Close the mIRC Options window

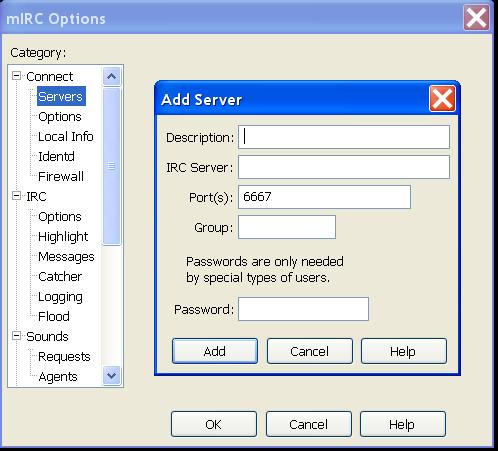(476, 18)
